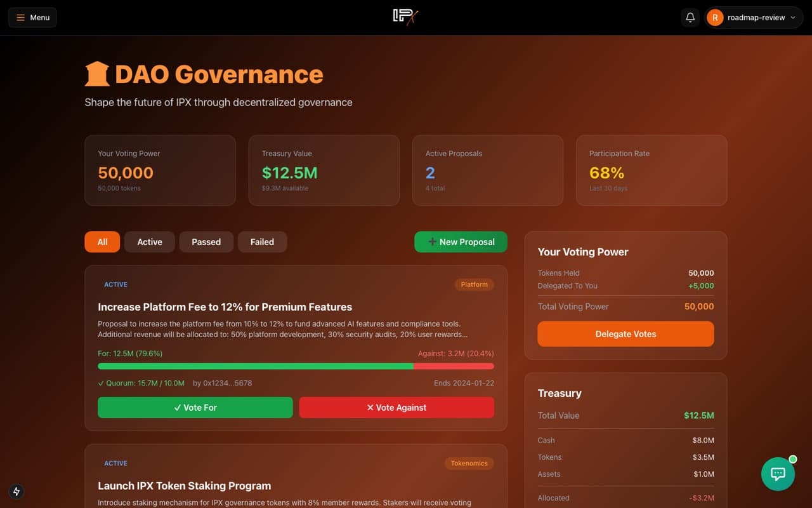812x508 pixels.
Task: Click 'Against: 3.2M (20.4%)' text
Action: [455, 354]
